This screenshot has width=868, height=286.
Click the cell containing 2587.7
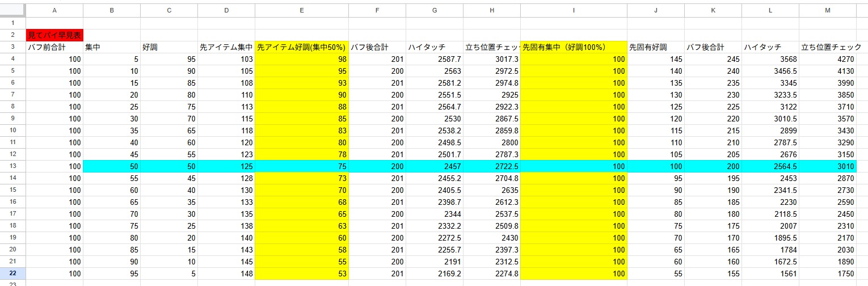click(435, 59)
